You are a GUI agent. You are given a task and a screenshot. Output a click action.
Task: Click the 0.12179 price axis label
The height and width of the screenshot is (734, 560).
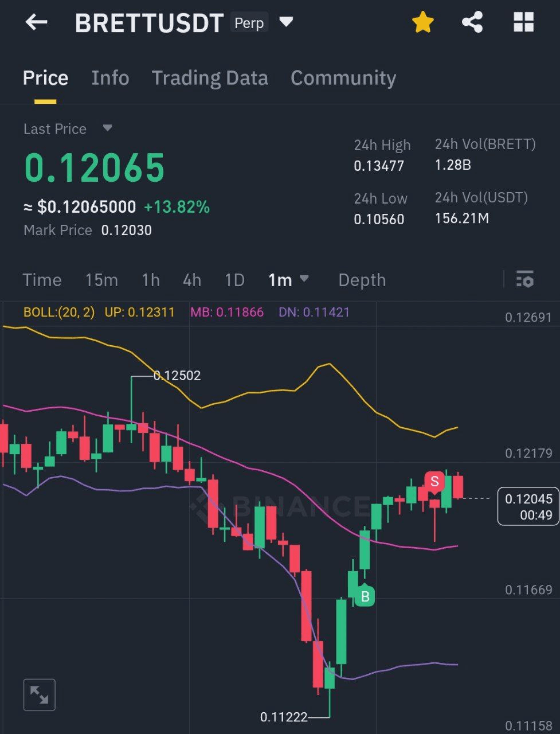(x=528, y=454)
